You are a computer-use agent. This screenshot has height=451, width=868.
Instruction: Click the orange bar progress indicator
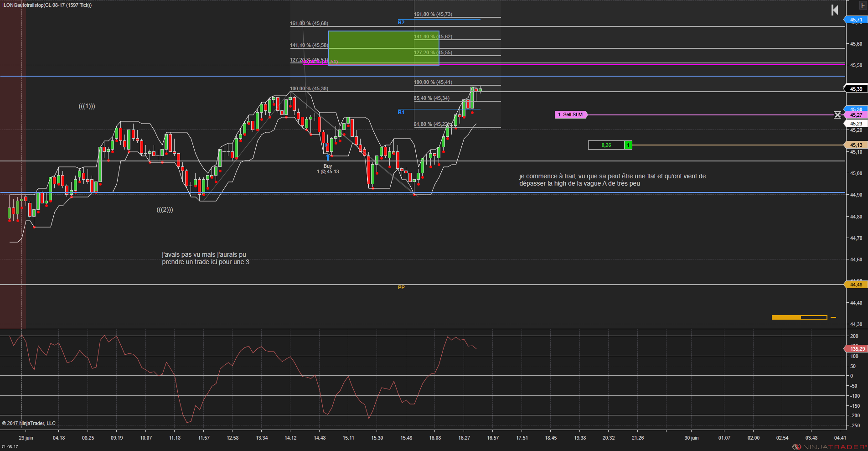click(x=799, y=317)
